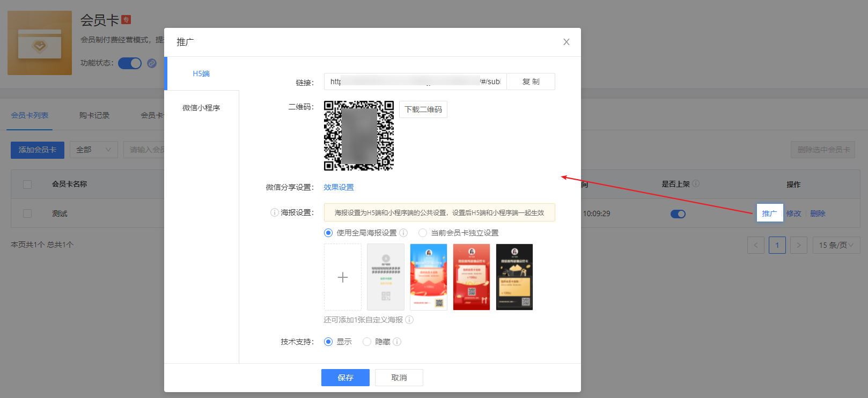Click the red badge next to 会员卡 title
868x398 pixels.
coord(126,20)
